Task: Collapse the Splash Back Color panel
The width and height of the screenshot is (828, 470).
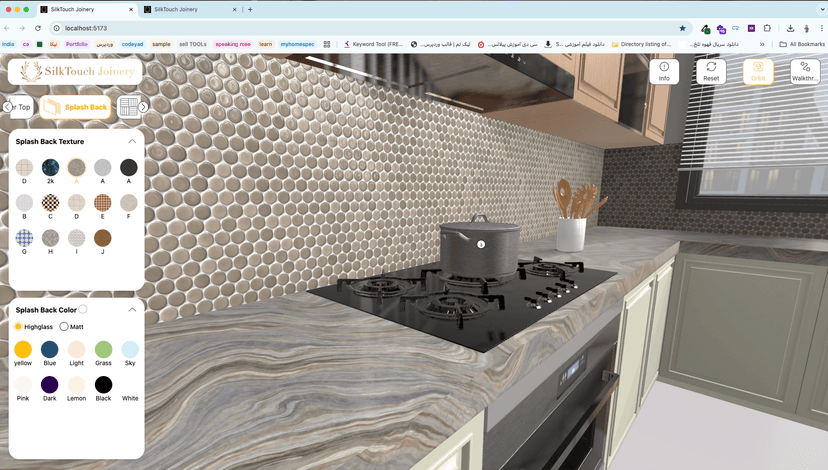Action: [x=132, y=310]
